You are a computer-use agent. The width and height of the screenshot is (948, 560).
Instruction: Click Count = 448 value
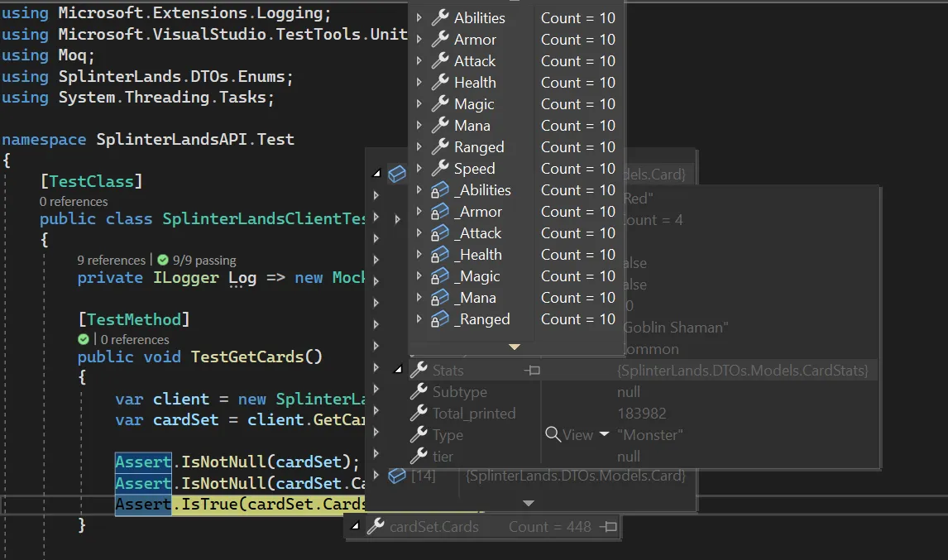click(549, 527)
